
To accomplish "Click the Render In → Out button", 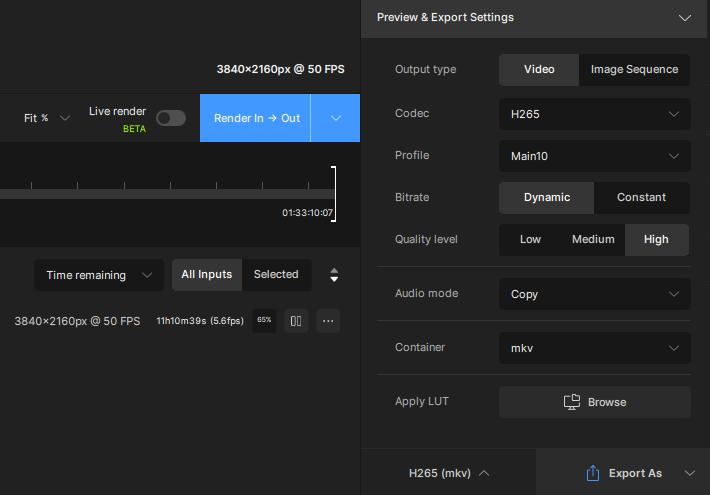I will pyautogui.click(x=256, y=118).
